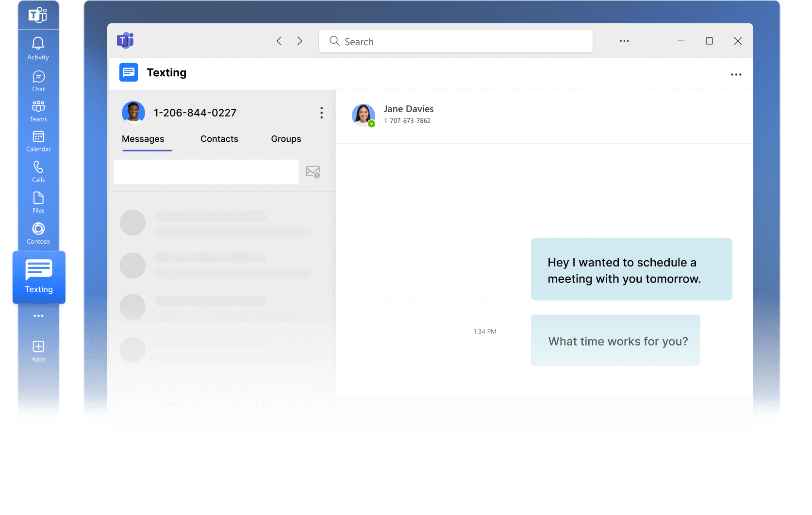Switch to the Contacts tab
This screenshot has height=515, width=812.
[219, 139]
